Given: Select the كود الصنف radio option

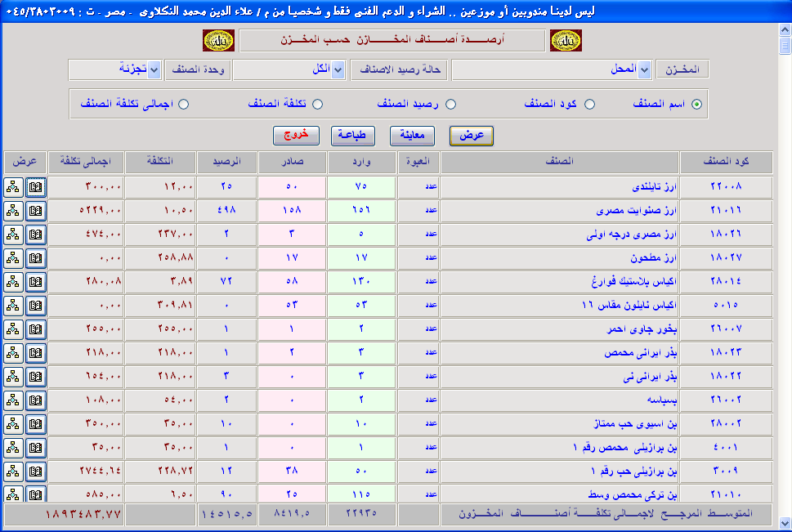Looking at the screenshot, I should tap(589, 105).
